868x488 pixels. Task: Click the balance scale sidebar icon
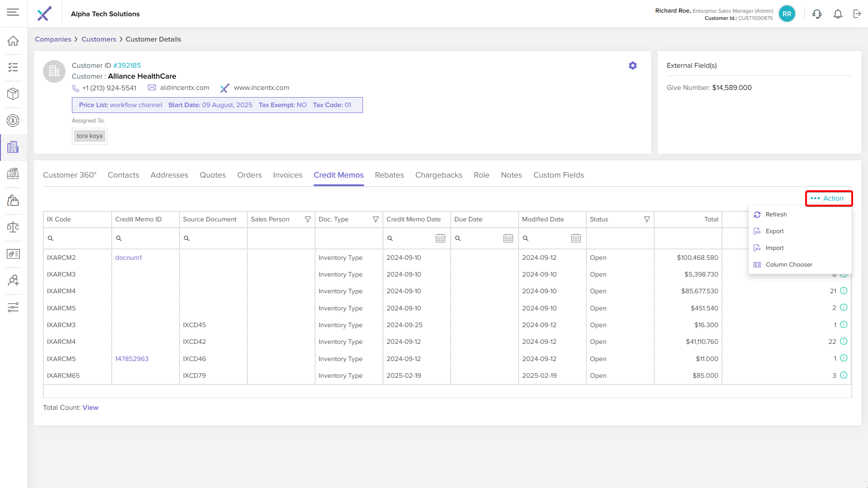click(x=13, y=227)
